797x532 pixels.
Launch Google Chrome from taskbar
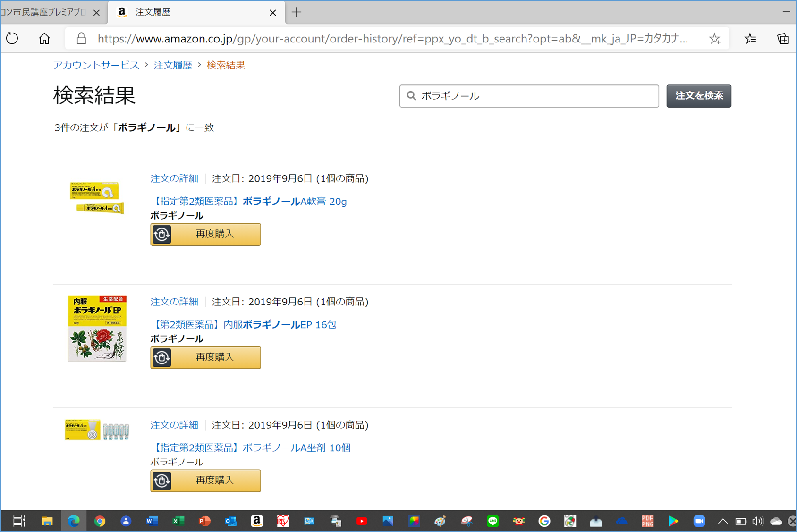click(100, 521)
